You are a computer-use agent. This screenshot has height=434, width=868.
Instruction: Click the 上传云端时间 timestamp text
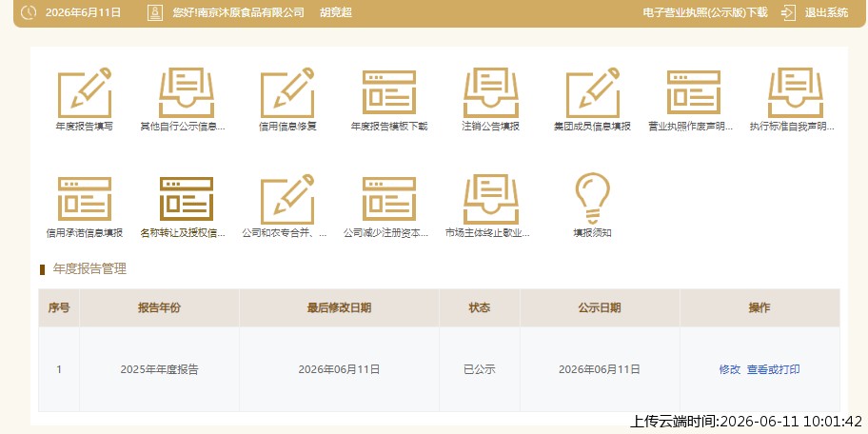[x=746, y=422]
